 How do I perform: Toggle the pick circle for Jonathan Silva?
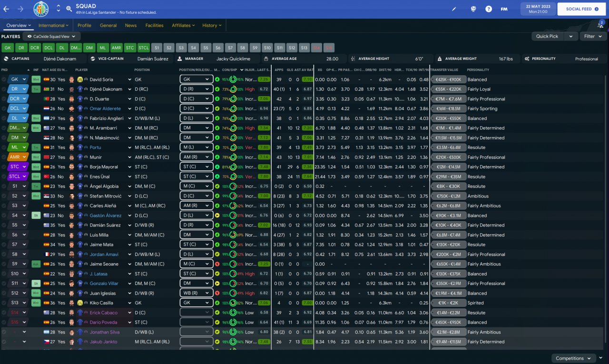point(4,332)
